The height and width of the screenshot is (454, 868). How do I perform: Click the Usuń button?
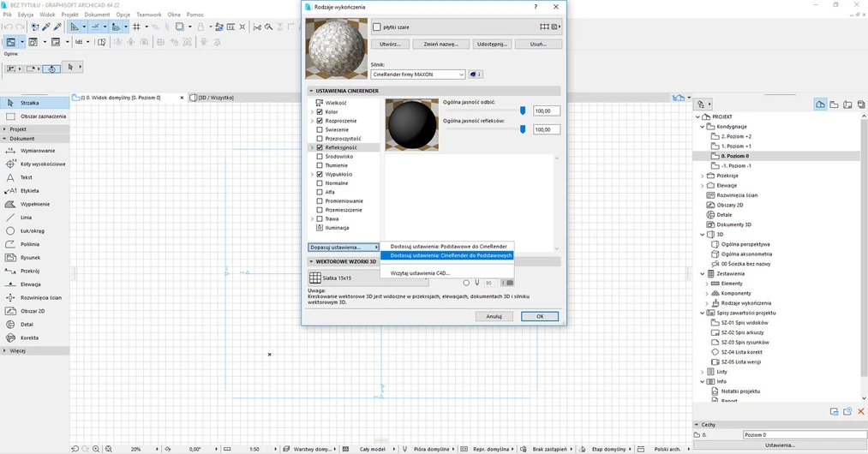[x=538, y=45]
